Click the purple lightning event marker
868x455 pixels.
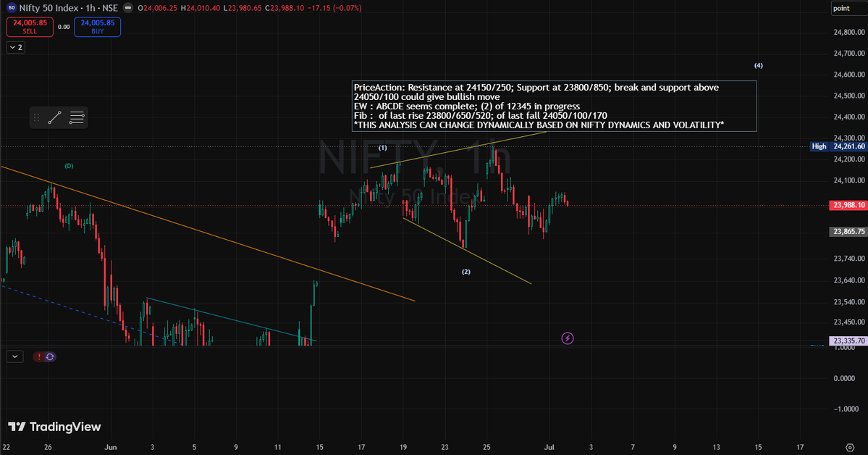568,338
